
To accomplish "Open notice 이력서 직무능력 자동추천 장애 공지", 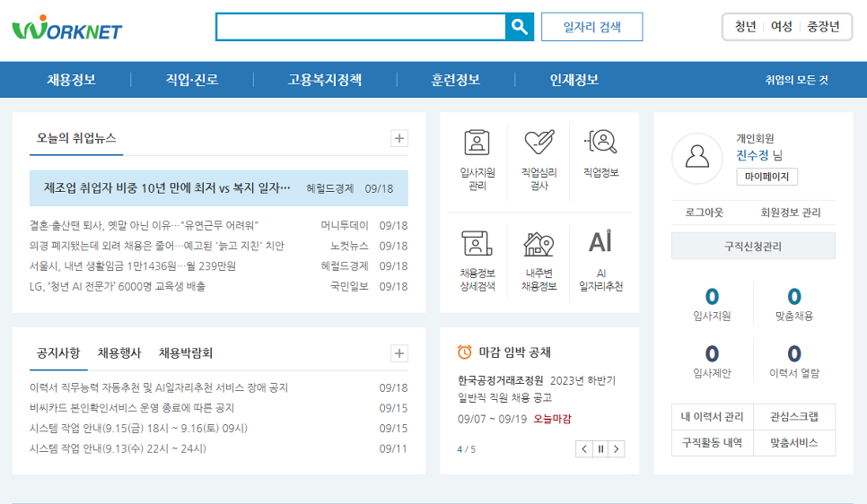I will coord(159,388).
